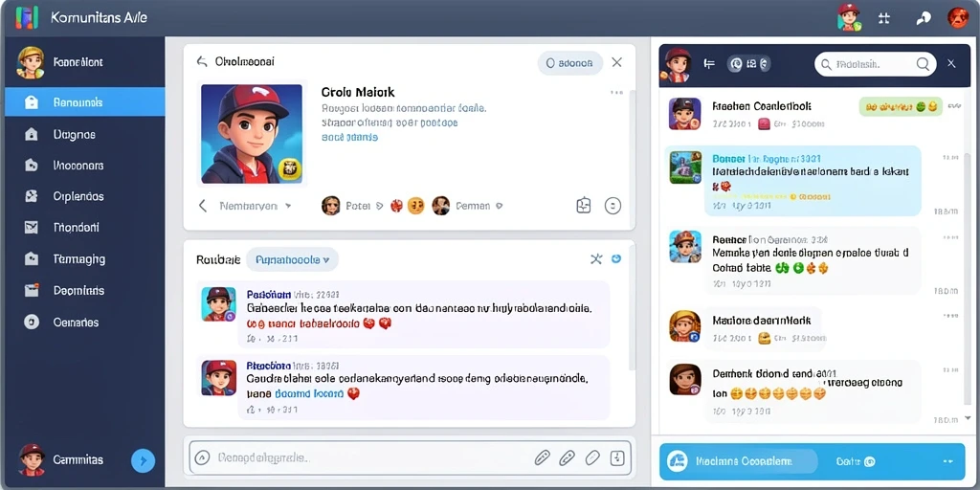
Task: Click the list icon in chat header
Action: tap(709, 64)
